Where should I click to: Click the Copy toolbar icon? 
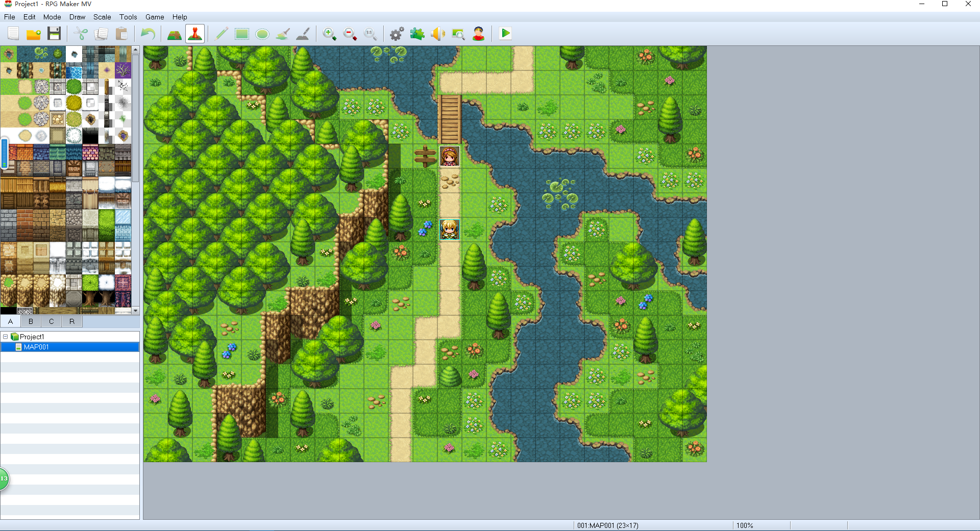[101, 34]
